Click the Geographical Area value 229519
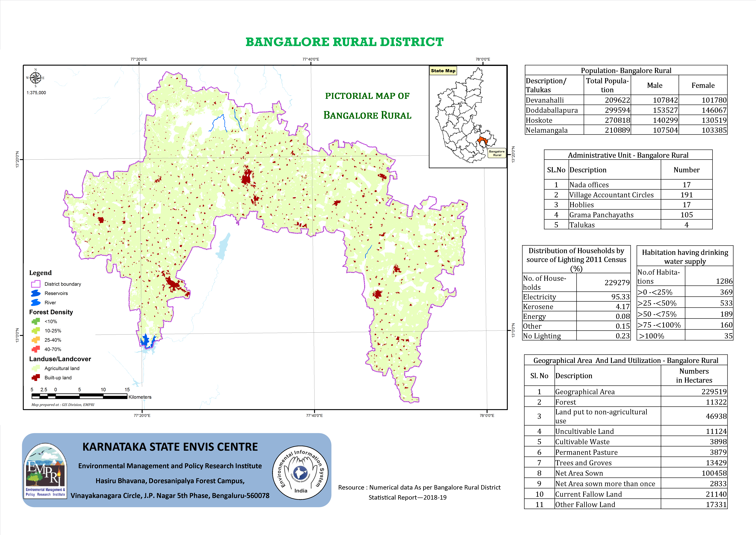The width and height of the screenshot is (756, 535). click(x=714, y=391)
